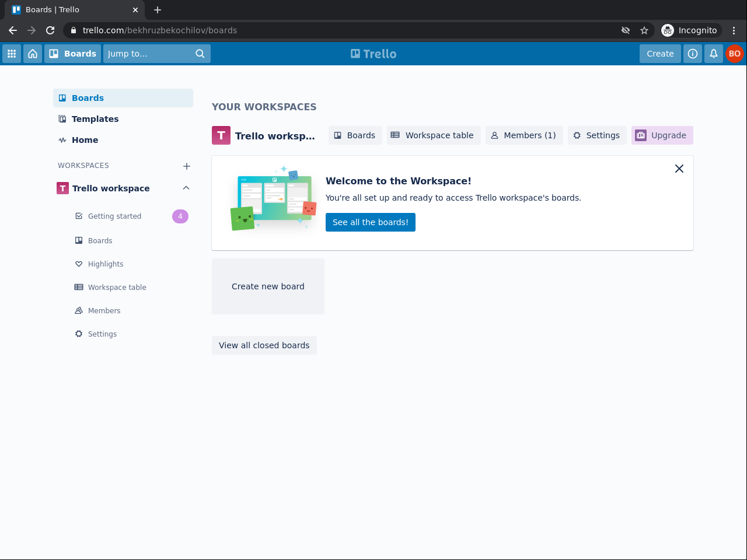Click the Trello logo in header
Viewport: 747px width, 560px height.
pos(373,54)
